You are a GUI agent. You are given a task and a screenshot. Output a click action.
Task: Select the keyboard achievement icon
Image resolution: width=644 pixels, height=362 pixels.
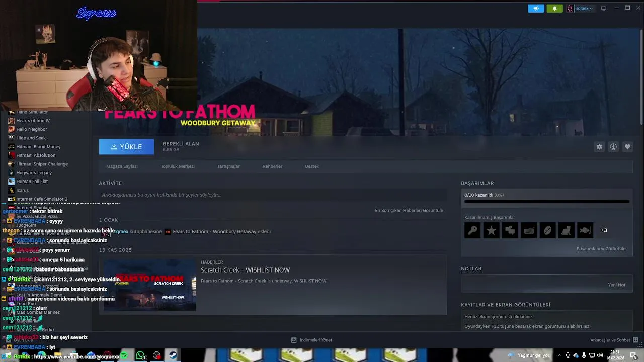pos(529,230)
